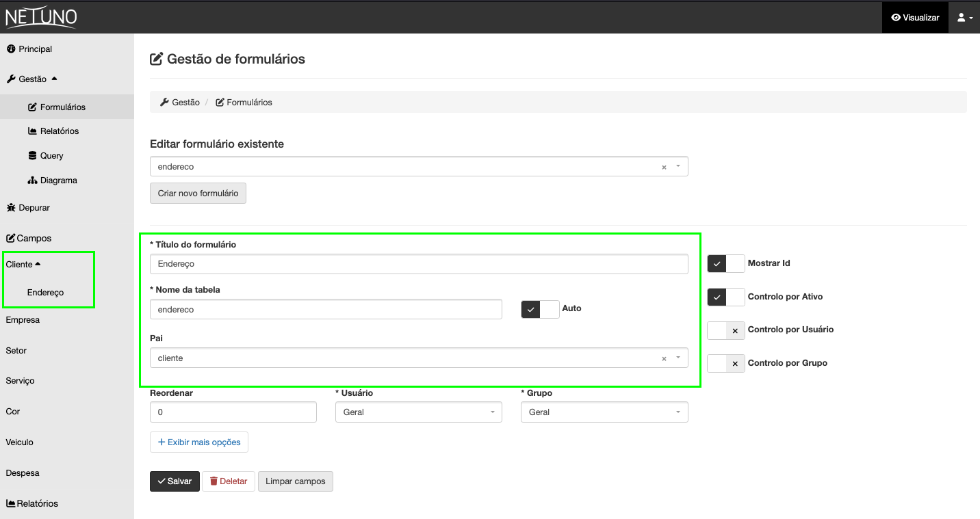Clear the selected Pai value with the x
Screen dimensions: 980x519
(664, 359)
